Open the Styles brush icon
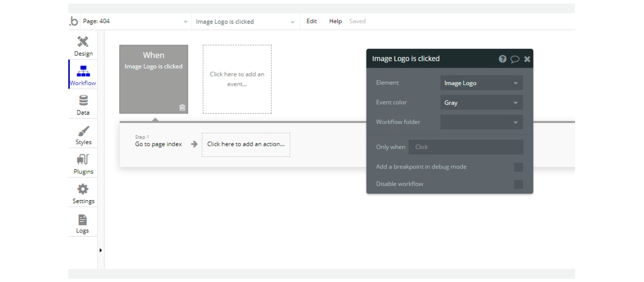Image resolution: width=644 pixels, height=282 pixels. [x=83, y=131]
